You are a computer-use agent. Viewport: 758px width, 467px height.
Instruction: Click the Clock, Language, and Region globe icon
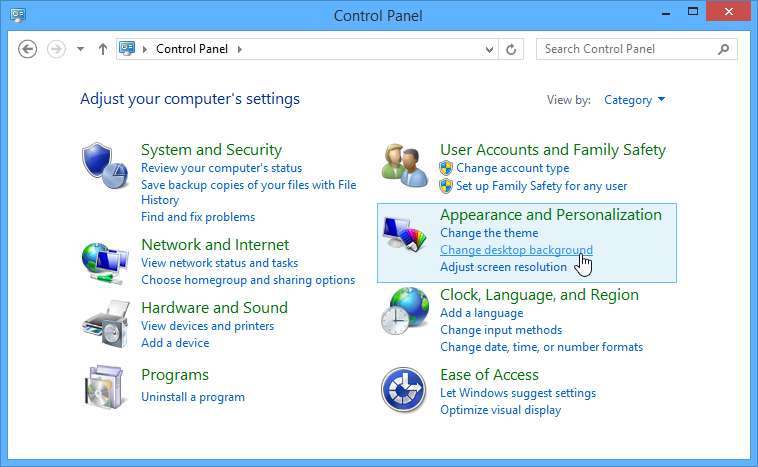coord(405,311)
